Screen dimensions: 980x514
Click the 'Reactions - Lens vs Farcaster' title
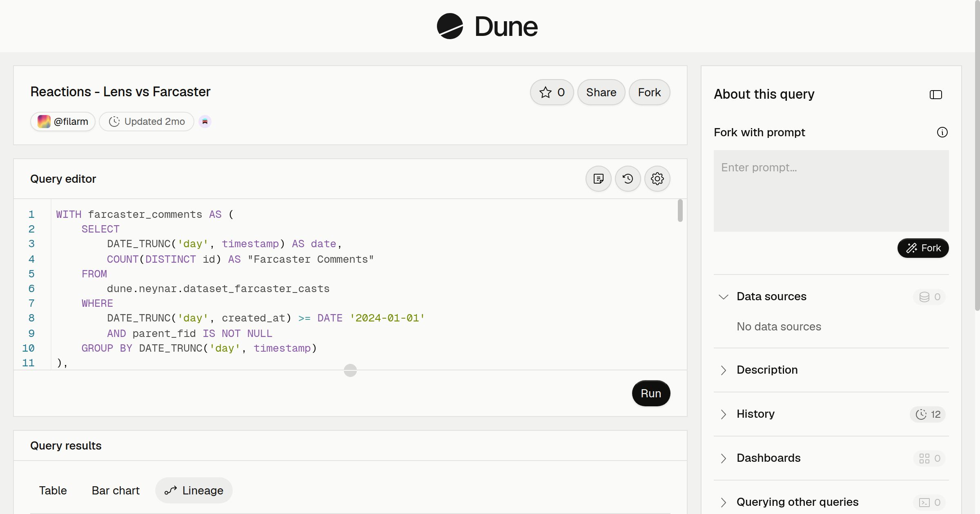pyautogui.click(x=120, y=92)
